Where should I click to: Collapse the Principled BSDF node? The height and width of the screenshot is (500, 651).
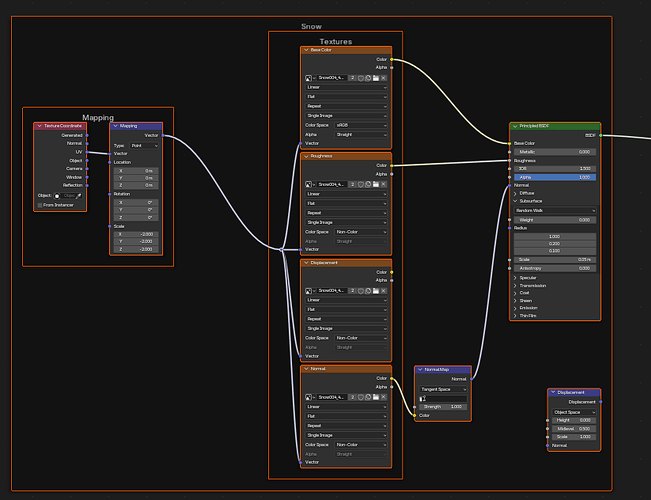(515, 126)
